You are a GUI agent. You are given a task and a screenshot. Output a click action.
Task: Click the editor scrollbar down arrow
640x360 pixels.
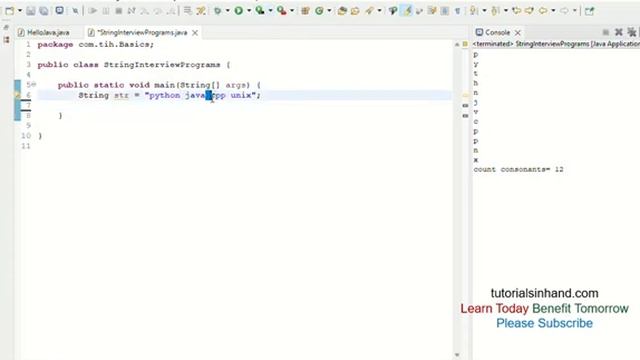click(x=457, y=355)
